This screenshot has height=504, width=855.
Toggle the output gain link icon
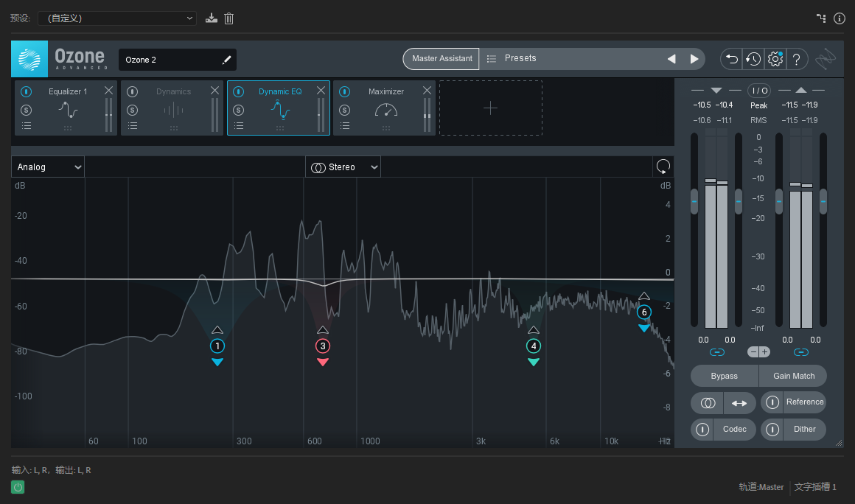click(801, 352)
